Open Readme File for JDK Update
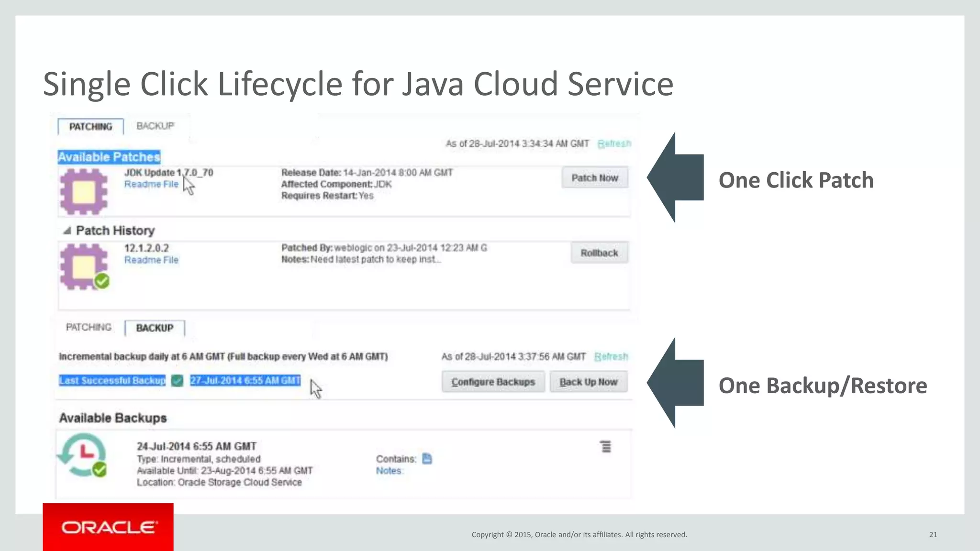This screenshot has height=551, width=980. 151,184
